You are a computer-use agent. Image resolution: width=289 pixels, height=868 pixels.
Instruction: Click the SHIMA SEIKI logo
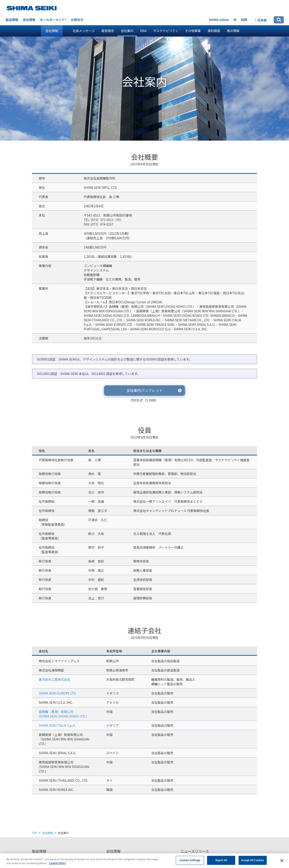(x=32, y=8)
